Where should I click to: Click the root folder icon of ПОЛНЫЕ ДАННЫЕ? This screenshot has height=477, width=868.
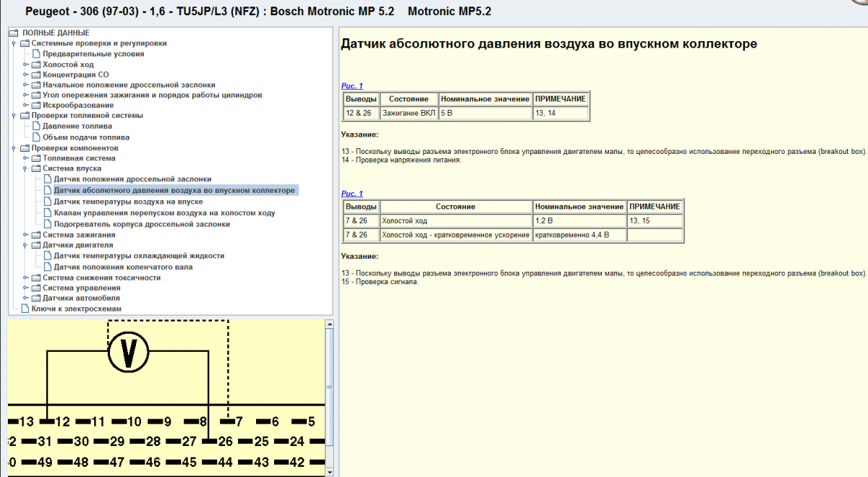click(x=14, y=33)
